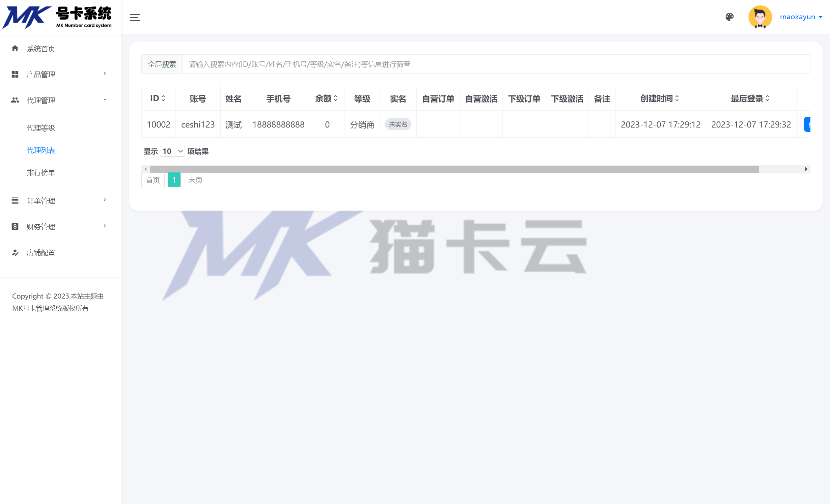
Task: Open the maokayun account dropdown
Action: 801,17
